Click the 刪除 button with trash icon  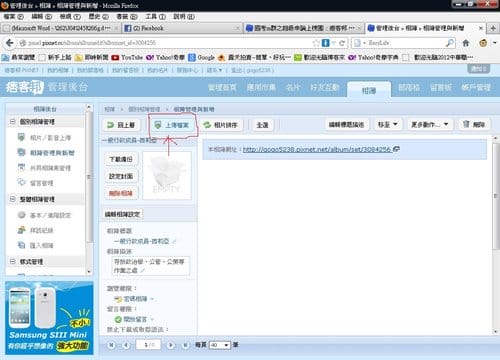[x=474, y=125]
